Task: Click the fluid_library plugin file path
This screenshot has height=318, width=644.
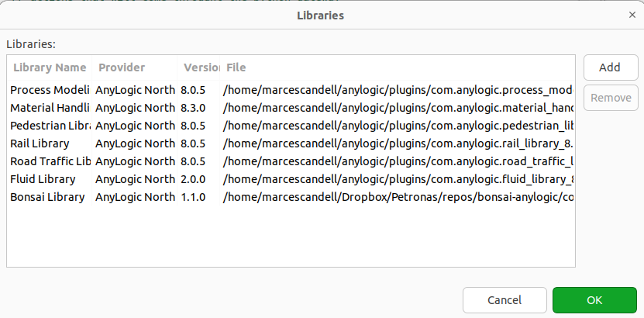Action: (398, 179)
